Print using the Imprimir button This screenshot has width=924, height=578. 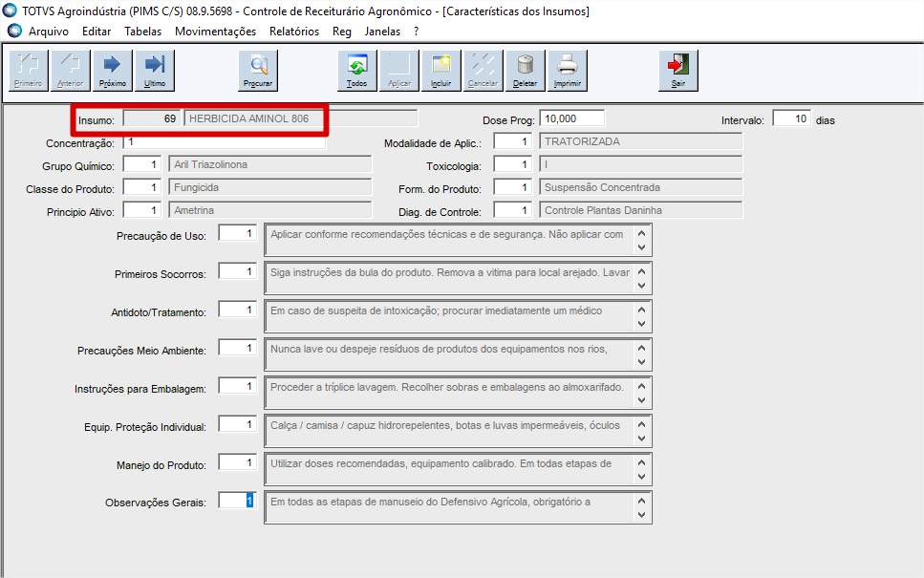click(x=568, y=70)
